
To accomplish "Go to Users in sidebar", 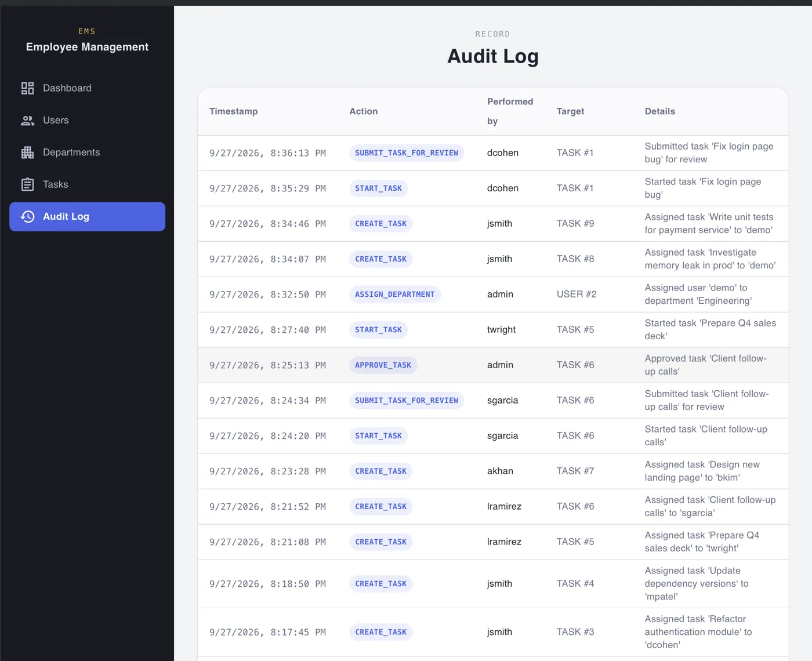I will click(x=87, y=120).
